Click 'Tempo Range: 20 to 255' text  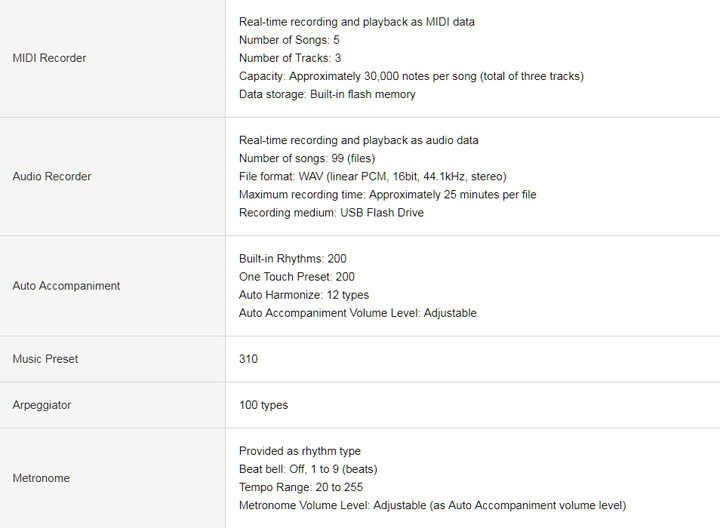[301, 487]
